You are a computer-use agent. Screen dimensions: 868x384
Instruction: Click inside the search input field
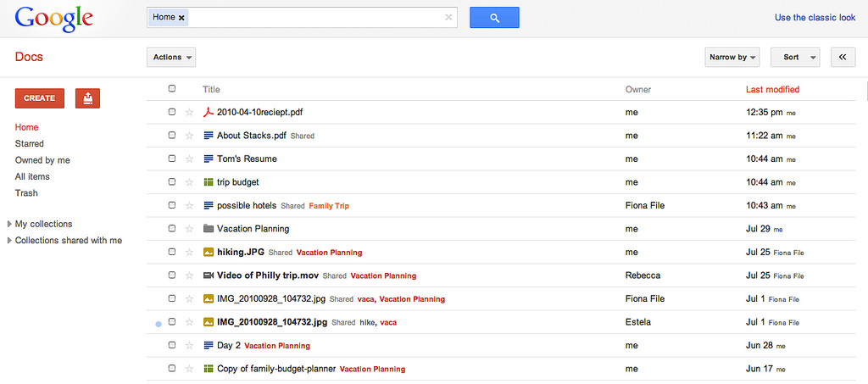coord(315,18)
